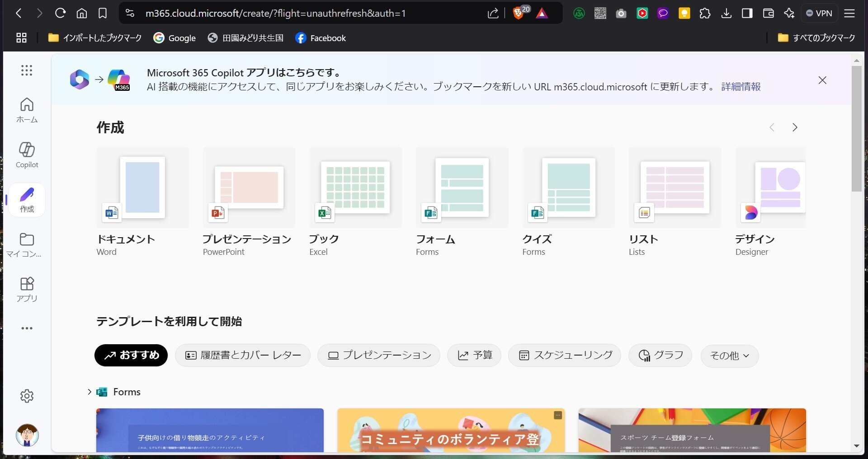Click the page vertical scrollbar thumb

pyautogui.click(x=856, y=129)
